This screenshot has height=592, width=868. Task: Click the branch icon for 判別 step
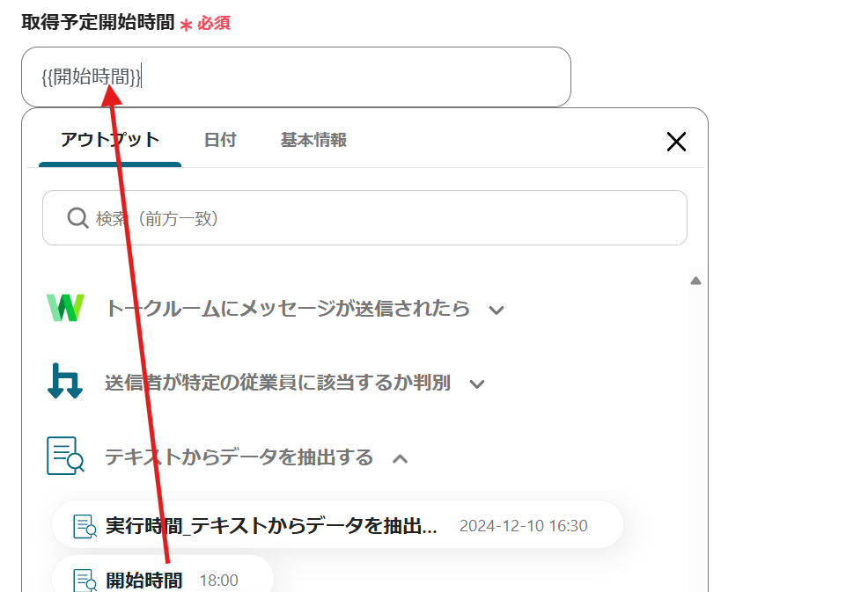pos(65,381)
